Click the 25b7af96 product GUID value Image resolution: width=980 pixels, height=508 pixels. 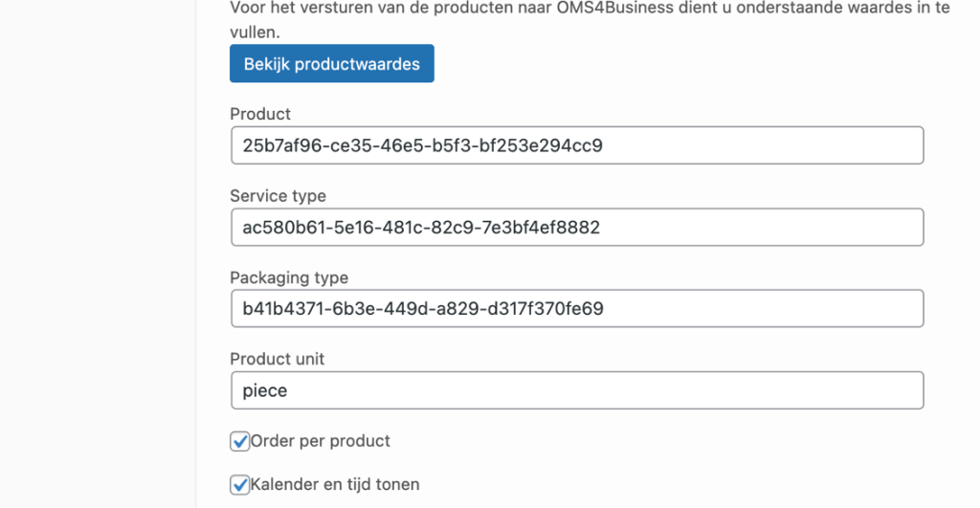click(422, 145)
